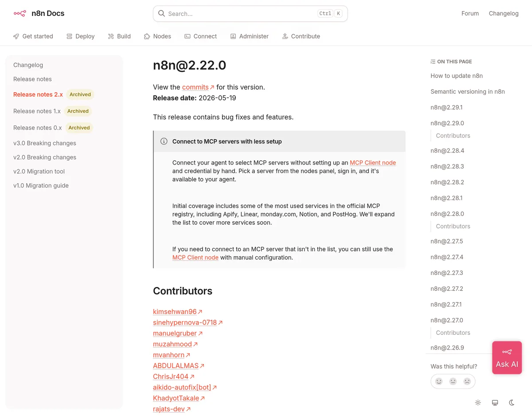This screenshot has width=532, height=416.
Task: Select Release notes 2.x in sidebar
Action: (x=38, y=94)
